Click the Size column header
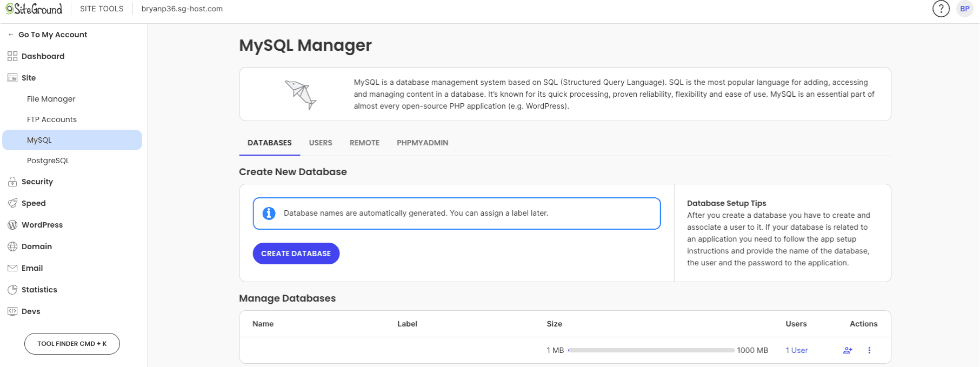Image resolution: width=980 pixels, height=367 pixels. [x=555, y=324]
